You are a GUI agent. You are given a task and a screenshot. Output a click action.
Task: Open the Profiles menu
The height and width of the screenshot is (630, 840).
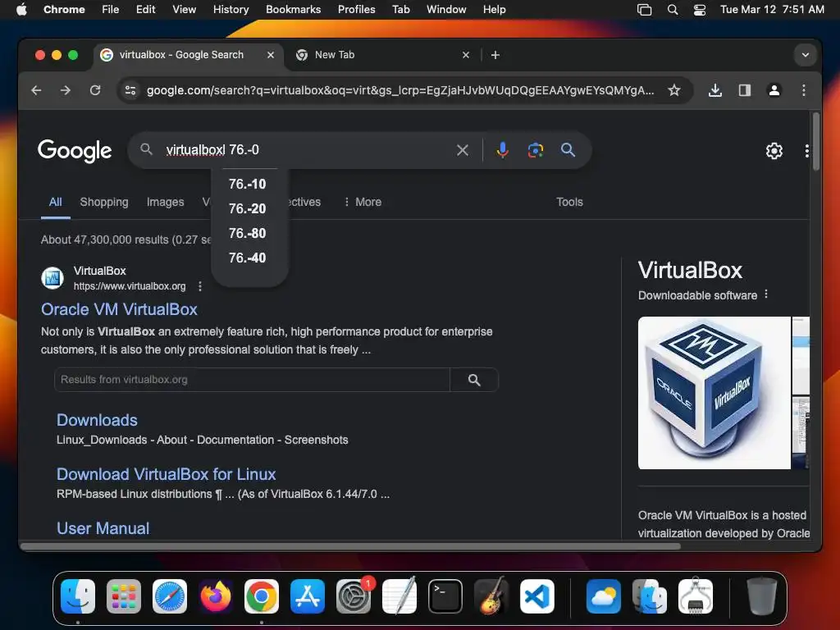[x=356, y=10]
